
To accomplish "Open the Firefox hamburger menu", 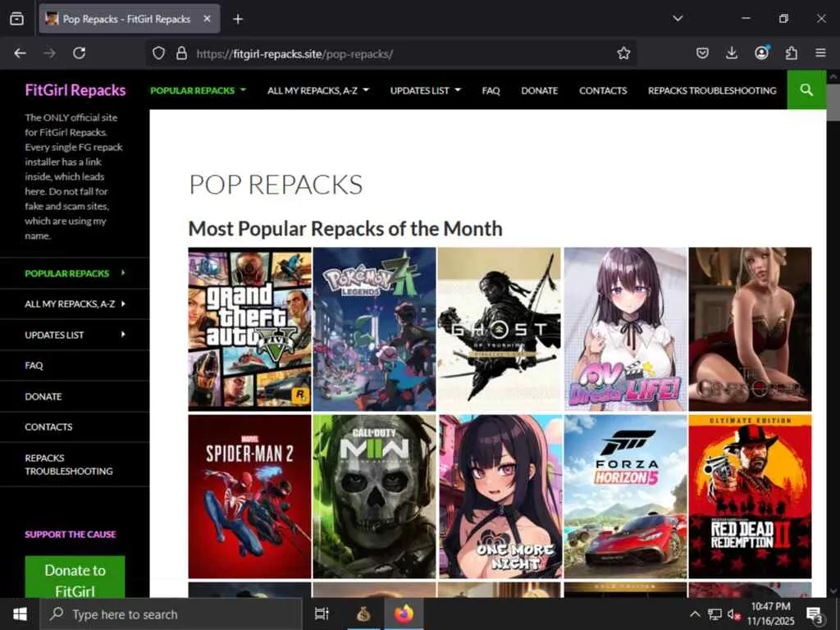I will (820, 53).
